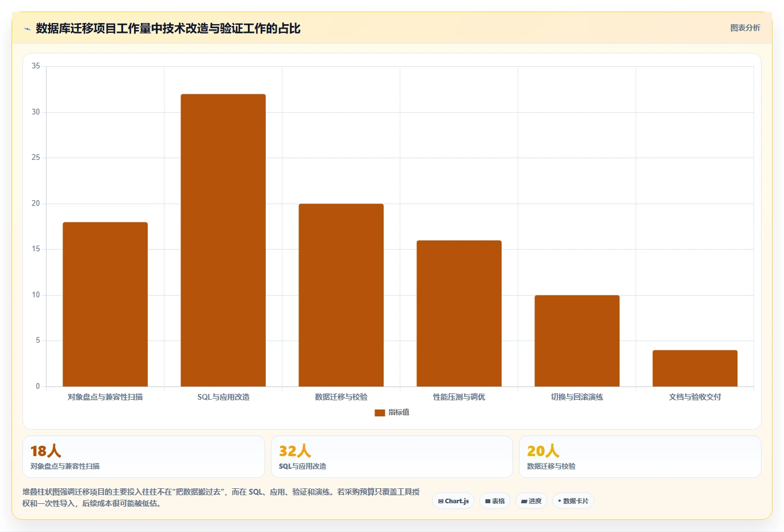This screenshot has width=784, height=532.
Task: Click the 图表分析 label at top right
Action: [x=745, y=28]
